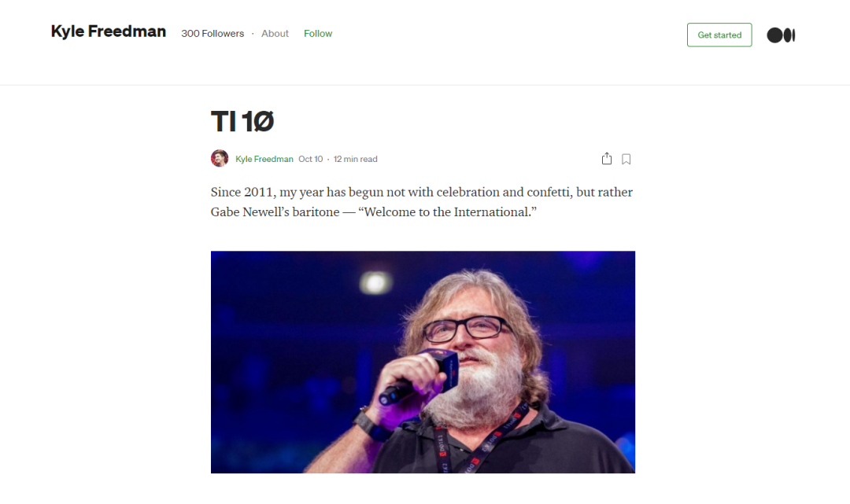
Task: Open the green Kyle Freedman byline link
Action: click(264, 159)
